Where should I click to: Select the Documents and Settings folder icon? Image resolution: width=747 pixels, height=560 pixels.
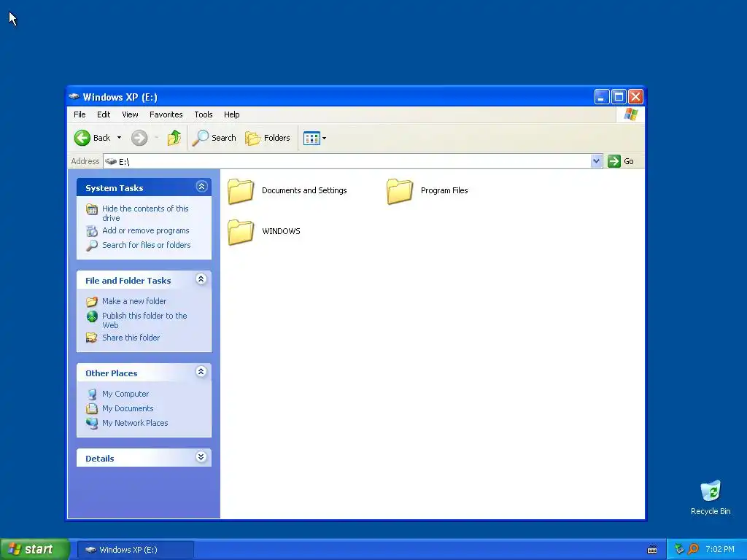click(x=241, y=191)
